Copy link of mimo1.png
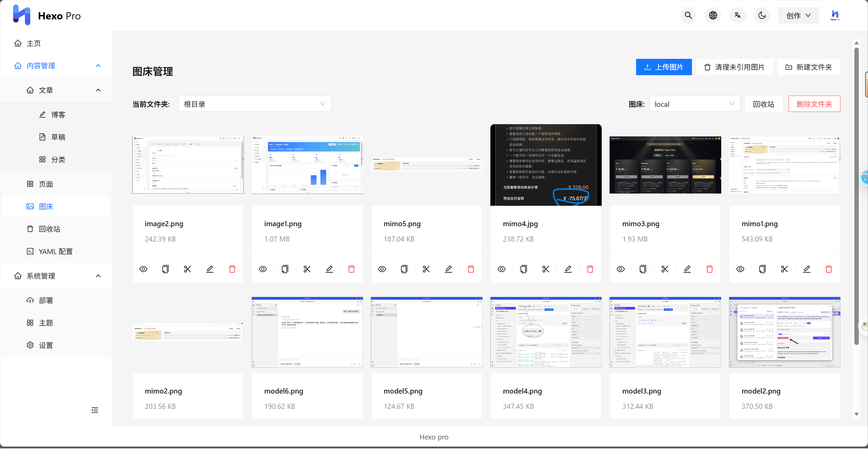This screenshot has height=449, width=868. click(762, 269)
